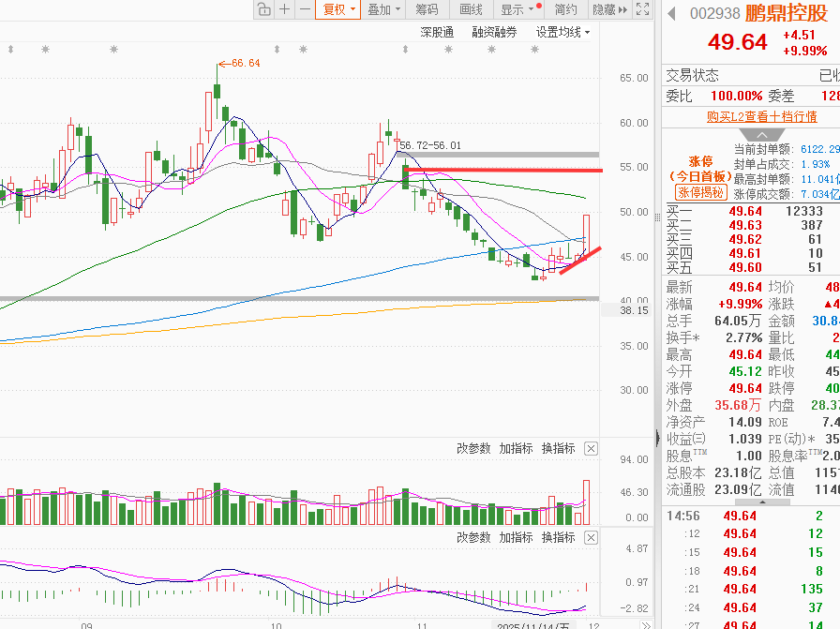Click the gray collapse arrow above 当前封单额

point(761,134)
